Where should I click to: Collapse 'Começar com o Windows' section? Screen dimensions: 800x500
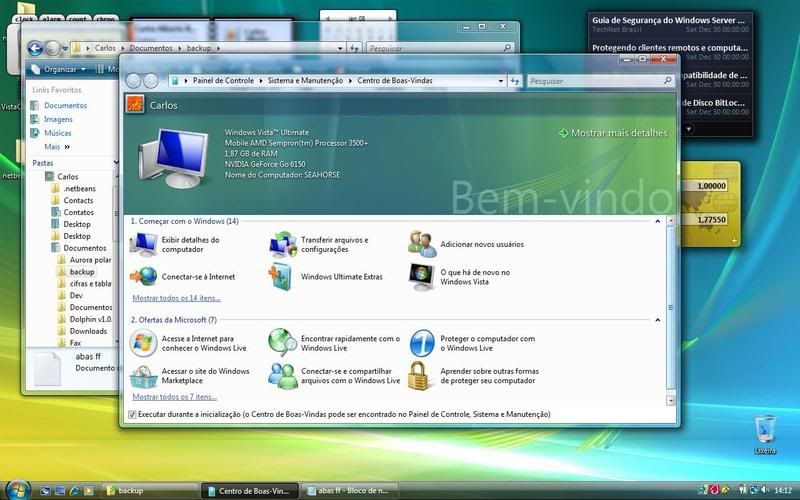click(x=657, y=220)
